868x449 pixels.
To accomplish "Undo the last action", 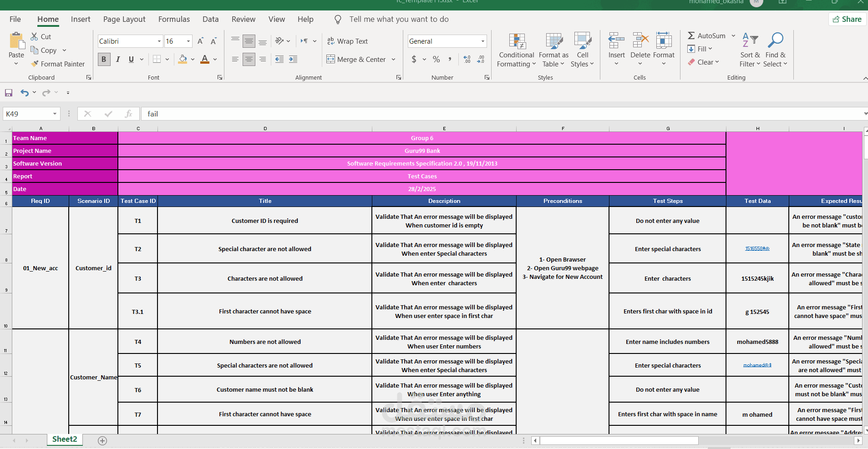I will (25, 93).
